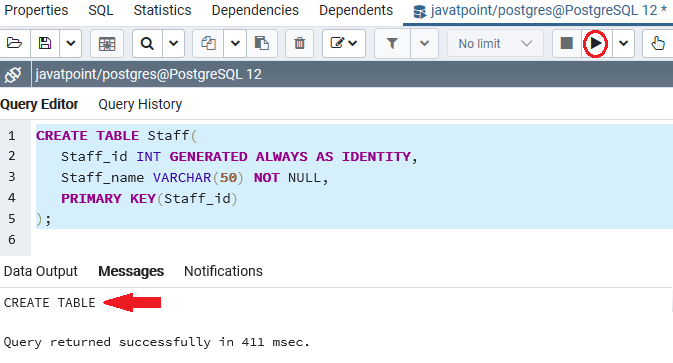This screenshot has width=673, height=363.
Task: Click the Query returned successfully message
Action: pyautogui.click(x=157, y=342)
